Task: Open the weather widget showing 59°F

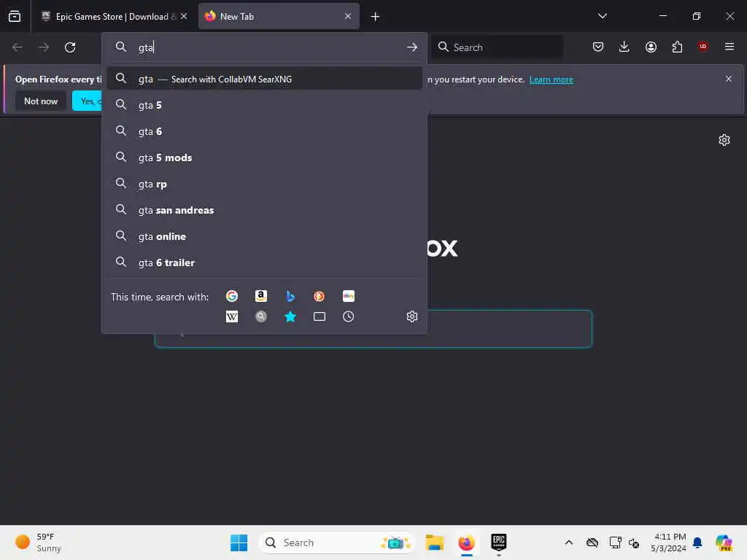Action: [38, 542]
